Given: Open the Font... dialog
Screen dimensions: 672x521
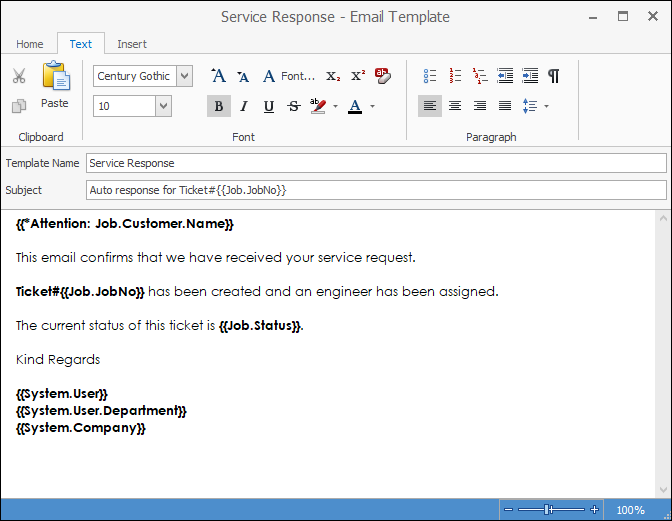Looking at the screenshot, I should point(289,76).
